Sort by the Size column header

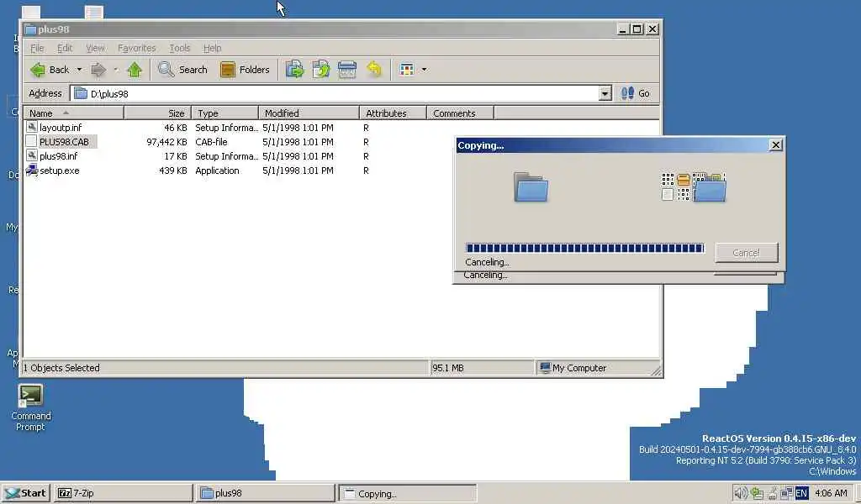pyautogui.click(x=157, y=113)
